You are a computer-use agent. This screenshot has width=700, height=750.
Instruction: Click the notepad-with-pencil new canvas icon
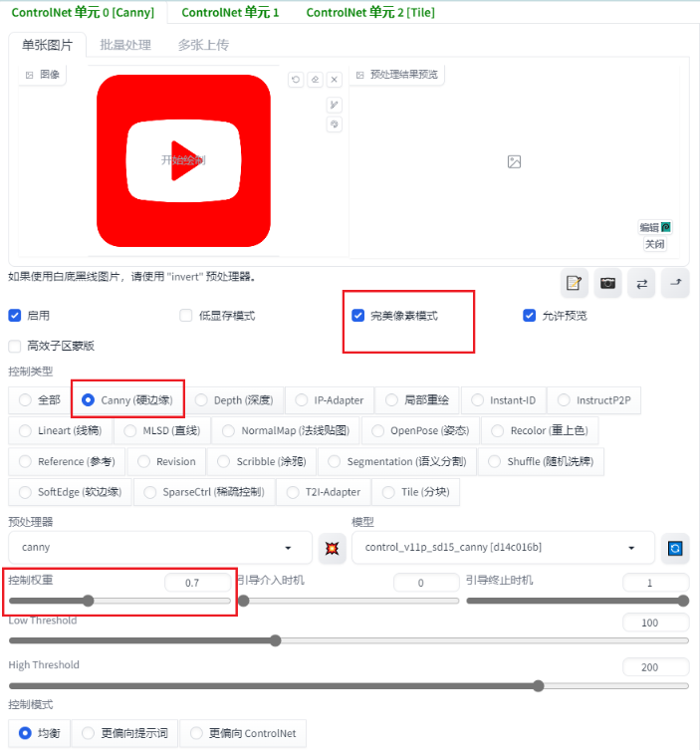(574, 283)
